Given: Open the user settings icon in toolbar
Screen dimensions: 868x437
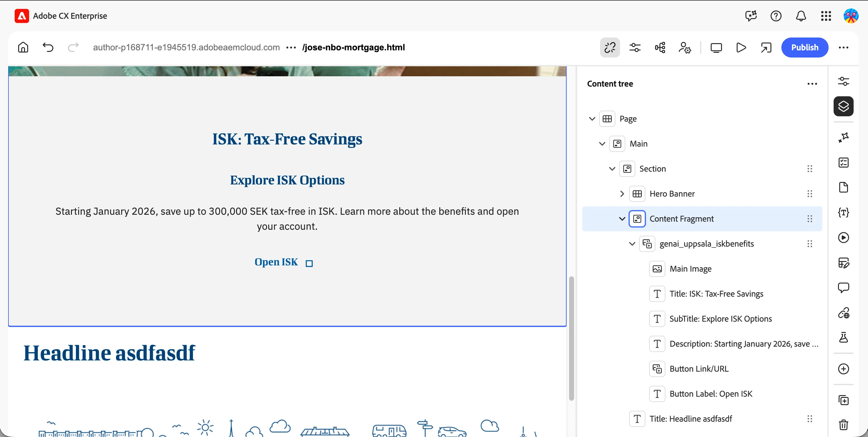Looking at the screenshot, I should pos(685,48).
